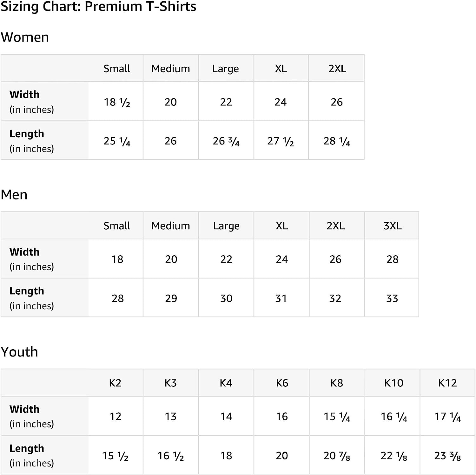Select the Men's 3XL column header
476x475 pixels.
pyautogui.click(x=392, y=226)
